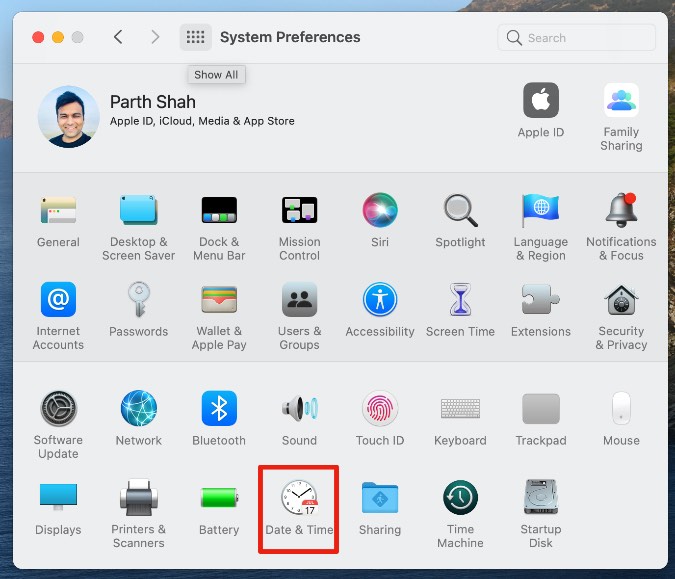Image resolution: width=675 pixels, height=579 pixels.
Task: Minimize the System Preferences window
Action: click(58, 37)
